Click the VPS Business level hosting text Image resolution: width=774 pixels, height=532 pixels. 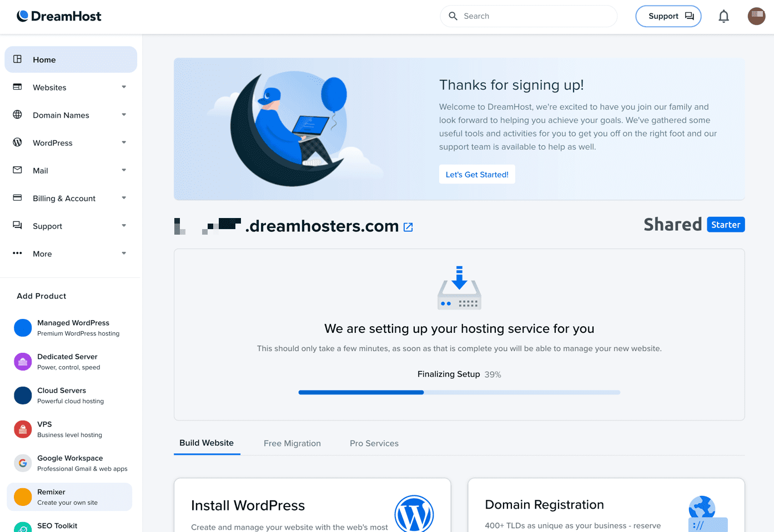69,435
